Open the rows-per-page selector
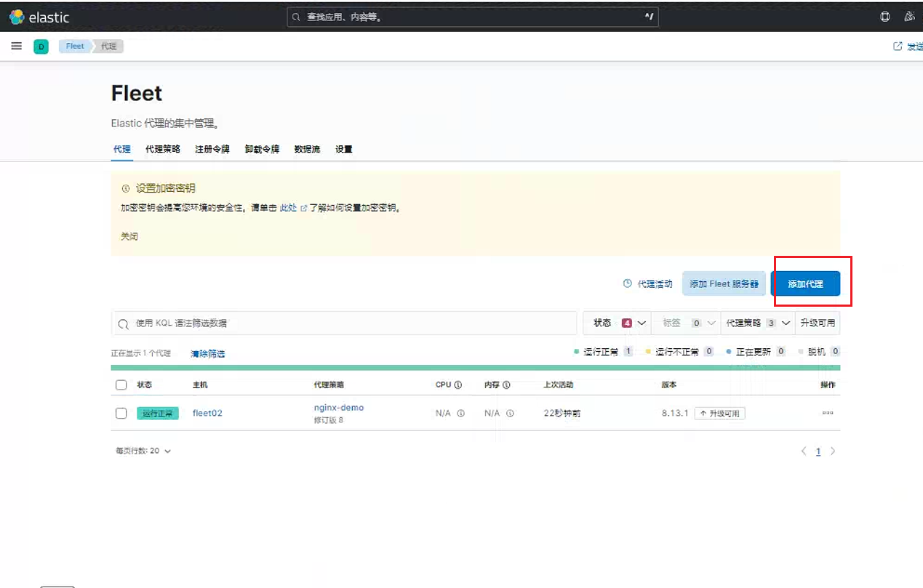This screenshot has height=588, width=923. pos(143,451)
